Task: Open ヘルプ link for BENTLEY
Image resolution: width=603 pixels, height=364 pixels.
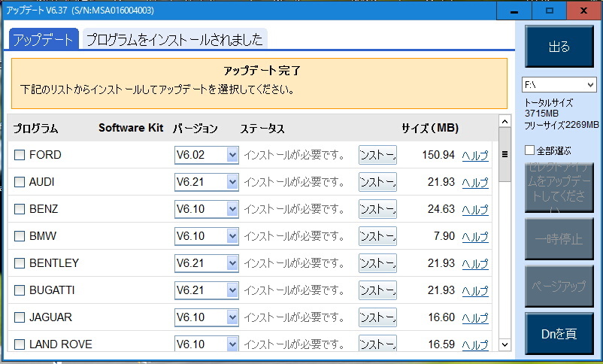Action: [475, 263]
